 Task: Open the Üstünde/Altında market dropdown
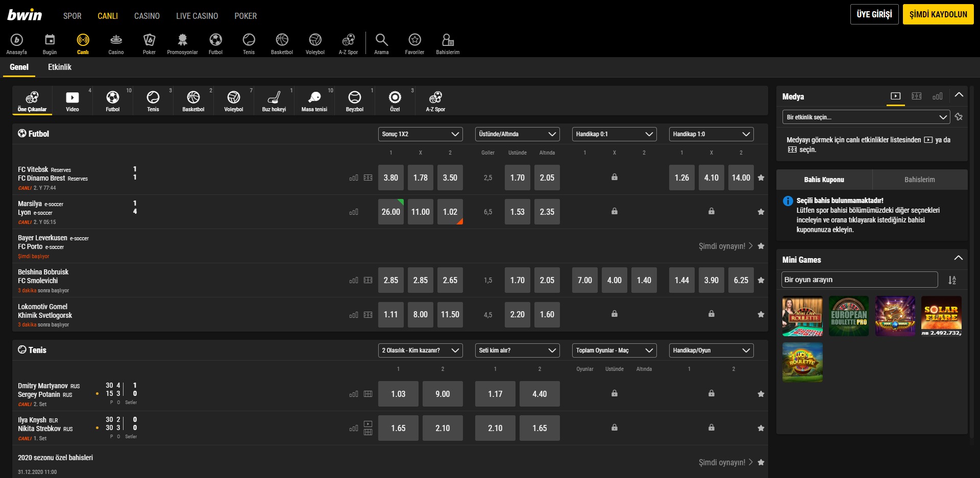[518, 134]
